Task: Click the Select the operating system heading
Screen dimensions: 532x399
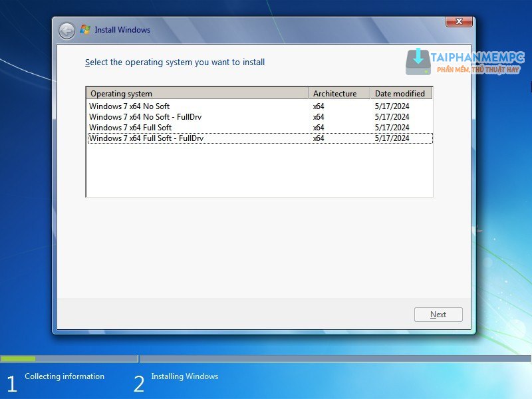Action: (x=175, y=63)
